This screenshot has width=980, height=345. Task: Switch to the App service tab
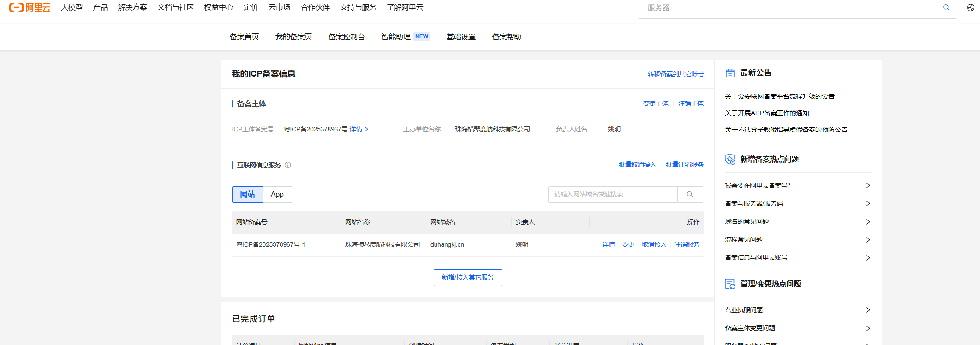pos(277,195)
